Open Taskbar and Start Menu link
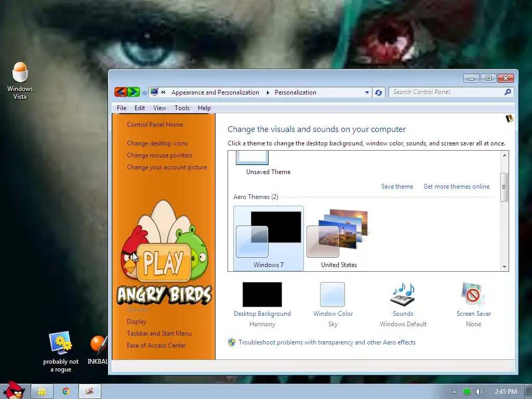Image resolution: width=532 pixels, height=399 pixels. [159, 334]
